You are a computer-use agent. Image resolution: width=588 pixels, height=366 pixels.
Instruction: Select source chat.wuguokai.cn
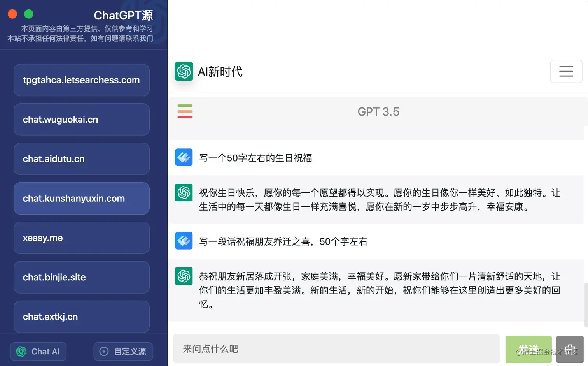point(82,120)
